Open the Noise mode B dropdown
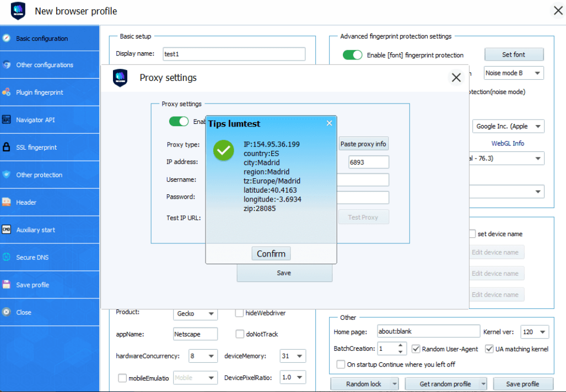 514,73
